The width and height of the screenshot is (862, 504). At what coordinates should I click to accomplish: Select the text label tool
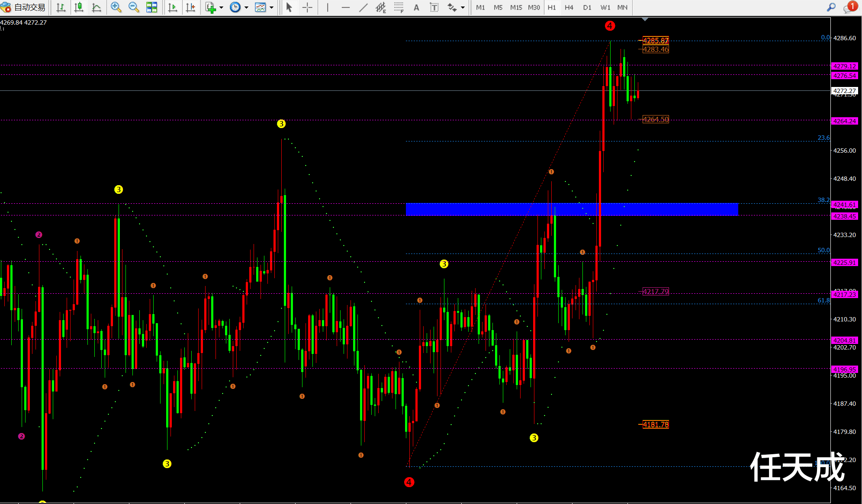pyautogui.click(x=434, y=7)
